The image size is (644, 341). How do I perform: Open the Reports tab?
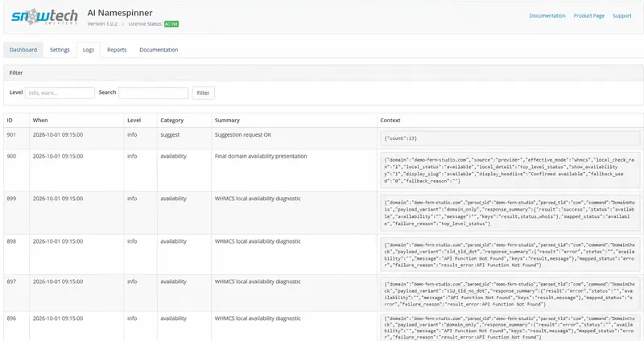tap(117, 50)
